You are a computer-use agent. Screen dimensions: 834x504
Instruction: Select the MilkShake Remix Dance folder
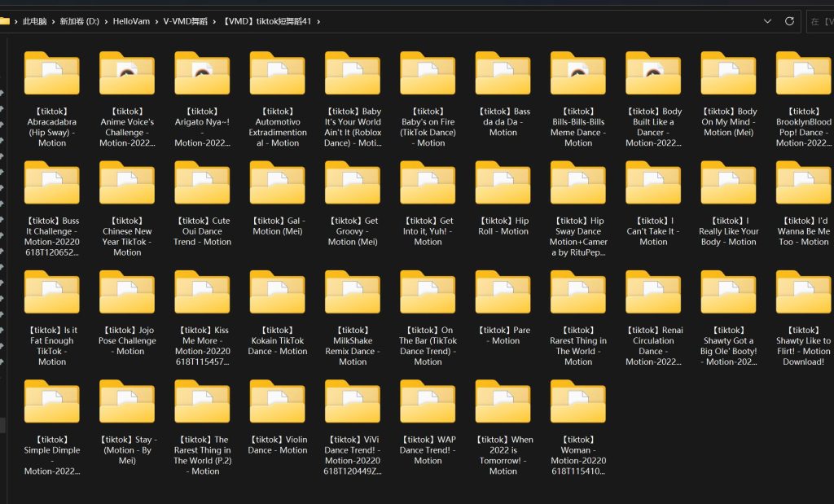[x=353, y=294]
